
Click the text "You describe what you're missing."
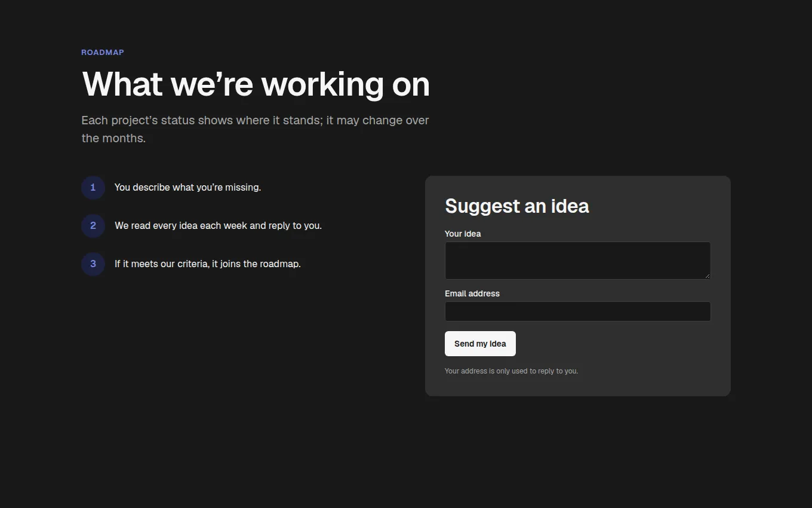pyautogui.click(x=187, y=188)
